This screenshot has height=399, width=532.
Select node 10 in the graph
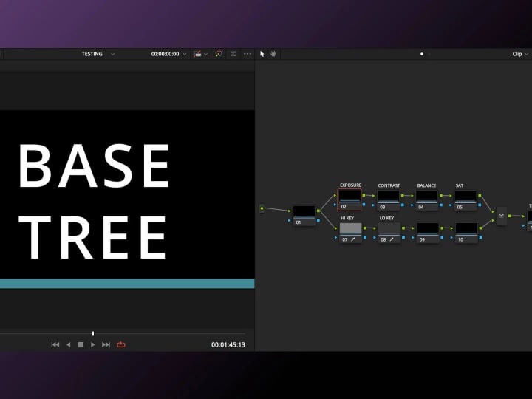[x=466, y=233]
